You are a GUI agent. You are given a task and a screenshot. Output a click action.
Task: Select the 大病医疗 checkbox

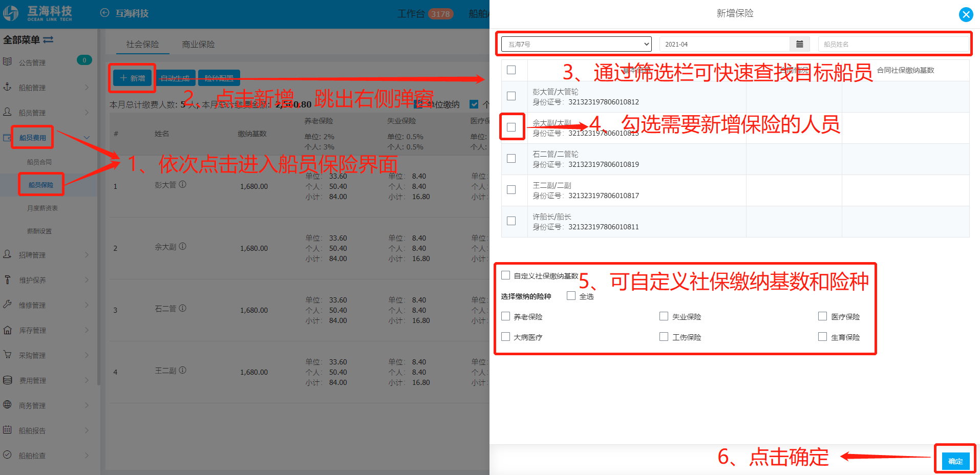(505, 337)
